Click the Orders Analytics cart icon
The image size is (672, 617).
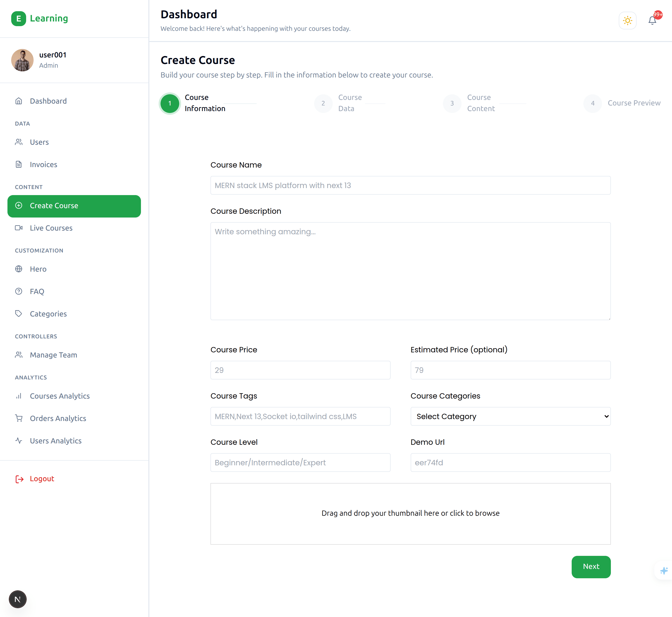coord(19,418)
